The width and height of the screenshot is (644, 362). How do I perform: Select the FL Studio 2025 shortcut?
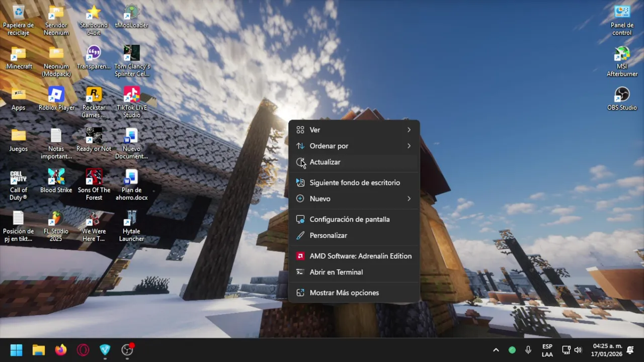point(56,226)
